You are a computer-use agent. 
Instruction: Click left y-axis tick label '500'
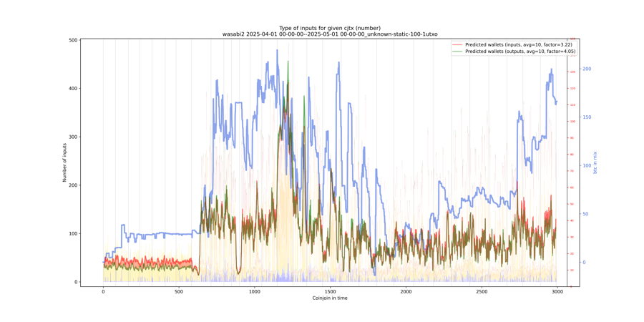(x=73, y=40)
